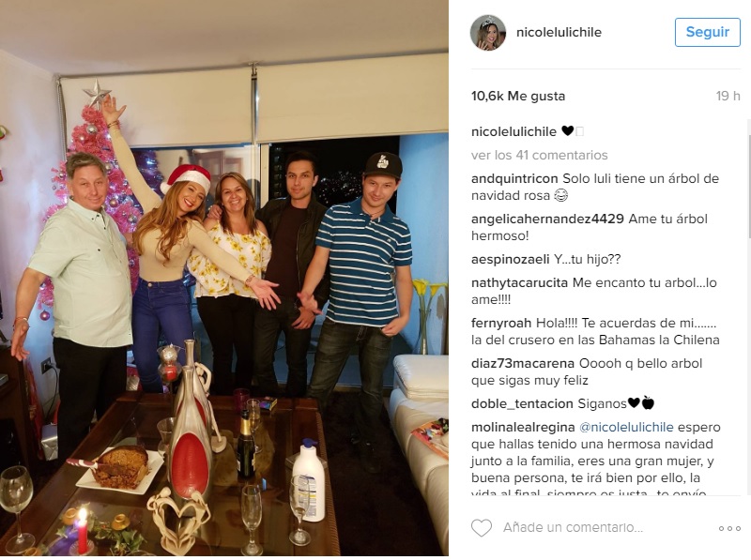The height and width of the screenshot is (560, 751).
Task: View nathytacarucita's profile
Action: (519, 282)
